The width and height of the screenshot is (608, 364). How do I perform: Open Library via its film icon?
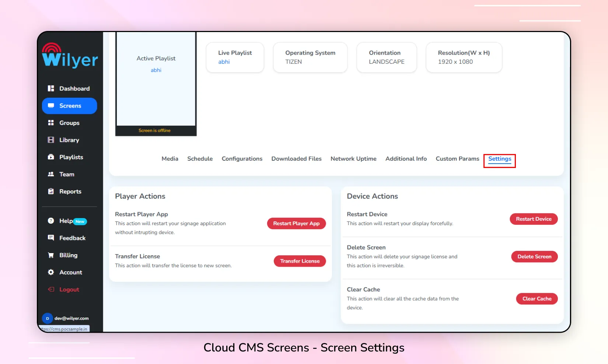point(51,140)
